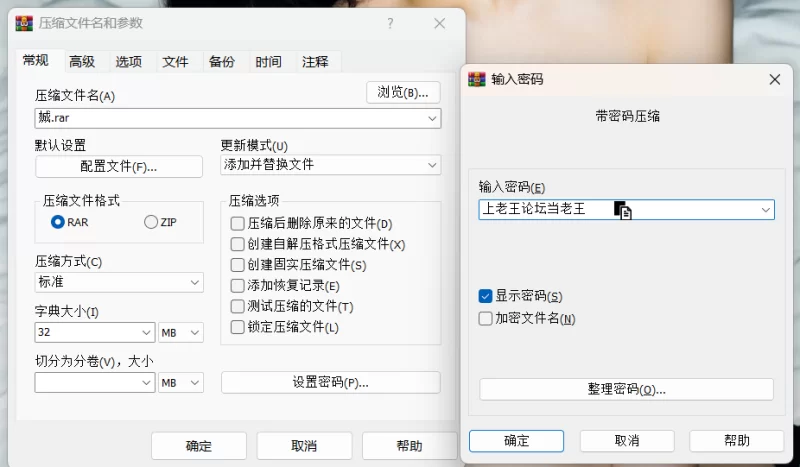Open the archive name dropdown arrow

tap(432, 118)
